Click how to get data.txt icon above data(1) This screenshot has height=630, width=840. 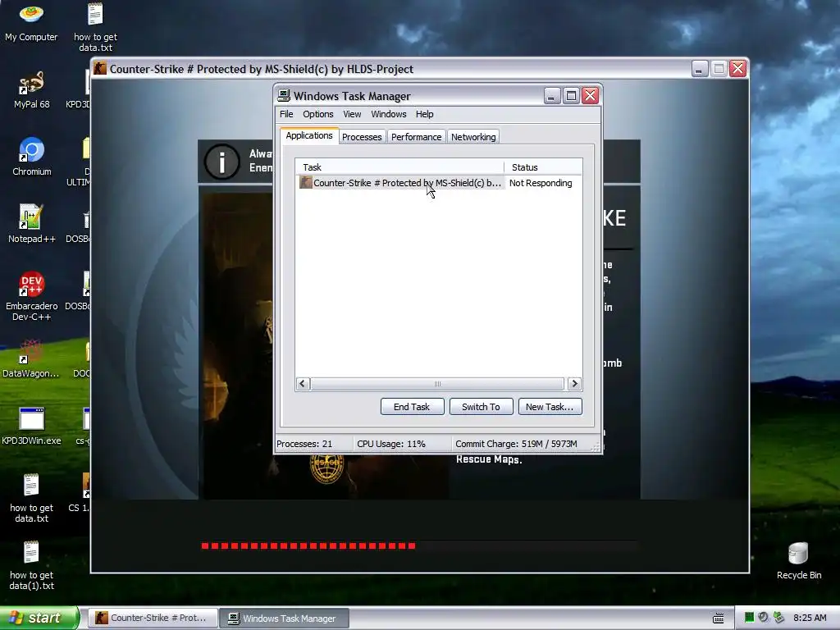pos(31,498)
